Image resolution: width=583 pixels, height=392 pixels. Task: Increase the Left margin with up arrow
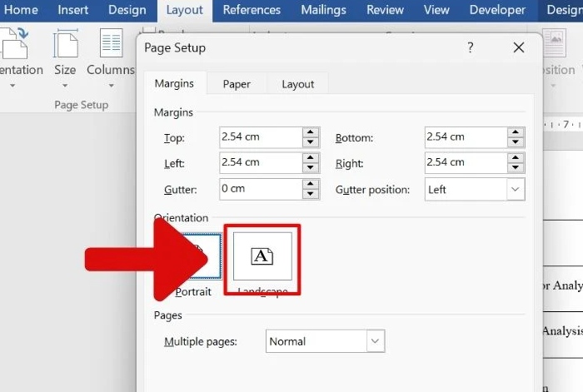coord(311,157)
